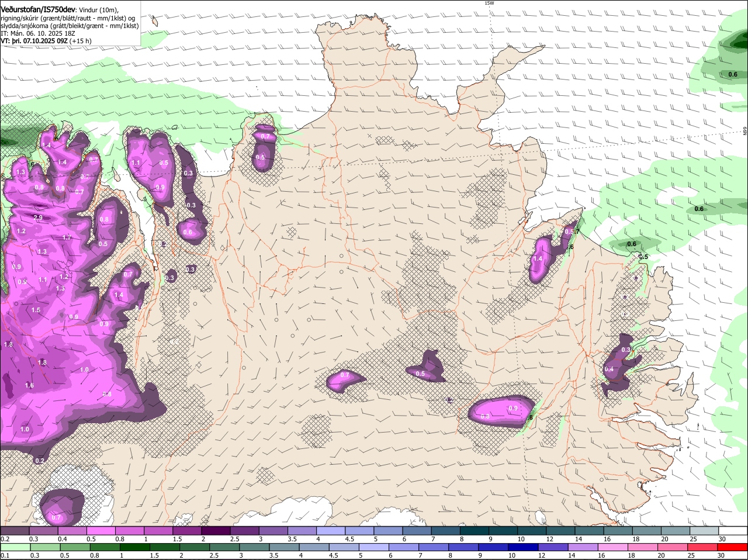
Task: Click the rain-row legend swatch between 0.3 and 0.5
Action: [46, 547]
